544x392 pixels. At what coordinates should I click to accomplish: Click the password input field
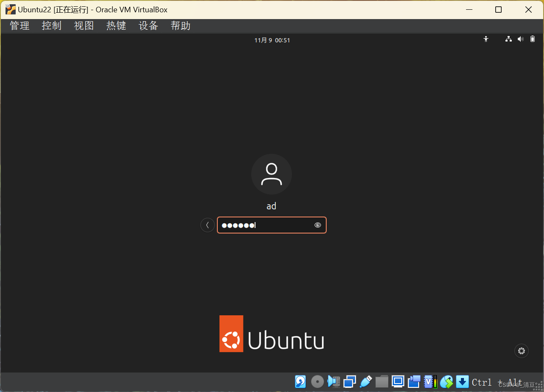coord(272,225)
